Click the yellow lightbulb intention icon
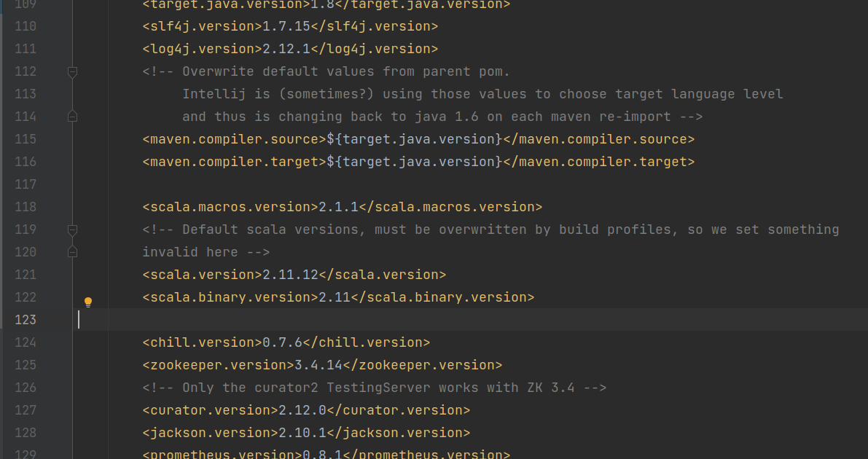868x459 pixels. click(88, 302)
